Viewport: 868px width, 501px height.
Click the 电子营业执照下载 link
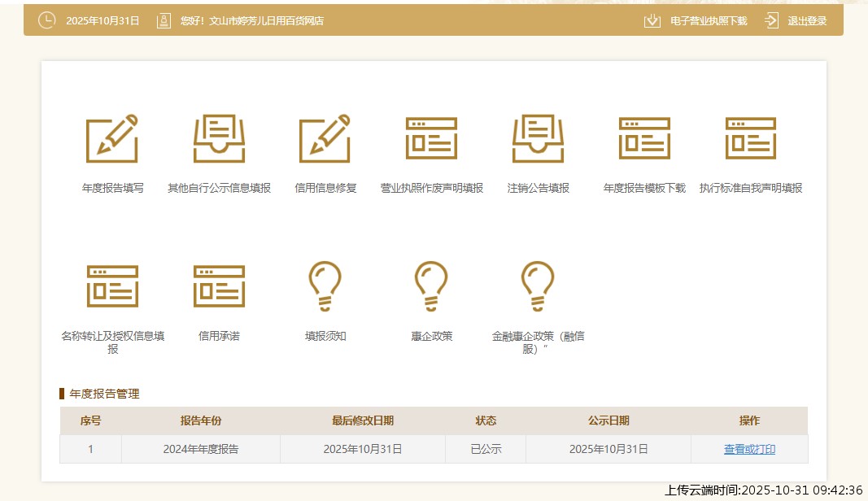click(x=708, y=21)
